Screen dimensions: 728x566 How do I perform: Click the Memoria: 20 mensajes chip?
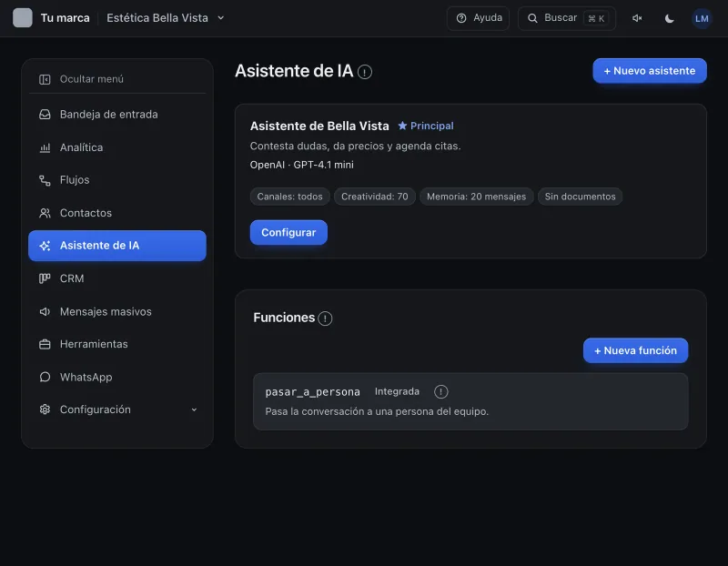(476, 197)
